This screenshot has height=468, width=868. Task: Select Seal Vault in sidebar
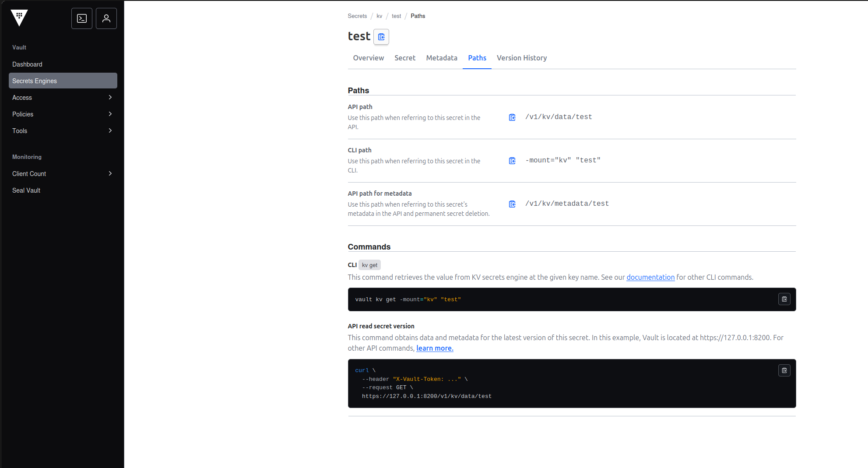26,190
